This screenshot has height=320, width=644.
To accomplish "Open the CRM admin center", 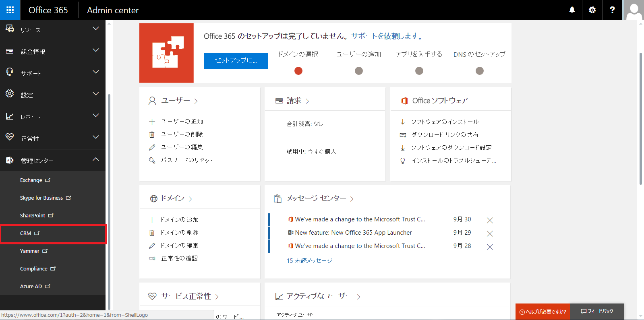I will 53,233.
